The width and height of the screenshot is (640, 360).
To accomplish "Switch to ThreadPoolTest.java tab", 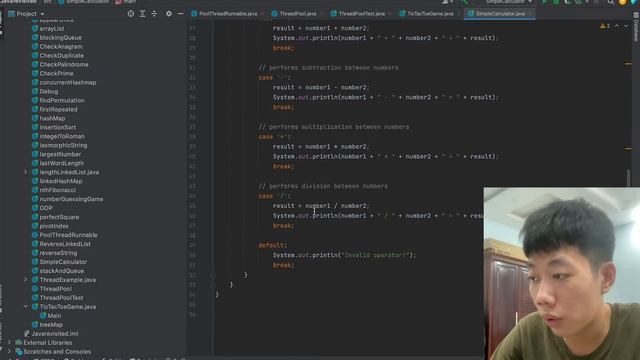I will tap(362, 13).
